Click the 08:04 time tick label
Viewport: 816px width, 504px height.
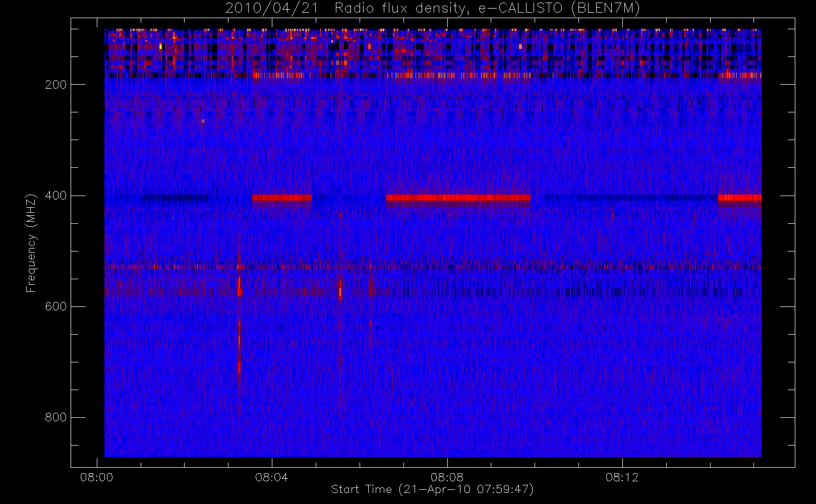click(x=271, y=477)
